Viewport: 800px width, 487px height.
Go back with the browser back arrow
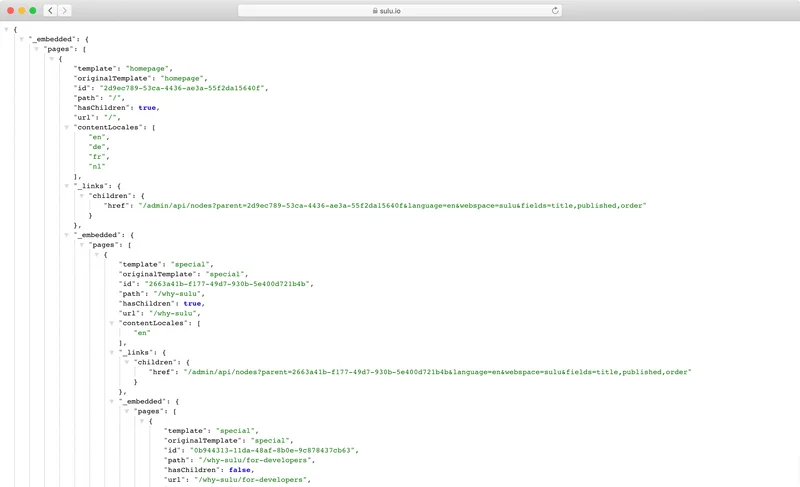[50, 11]
